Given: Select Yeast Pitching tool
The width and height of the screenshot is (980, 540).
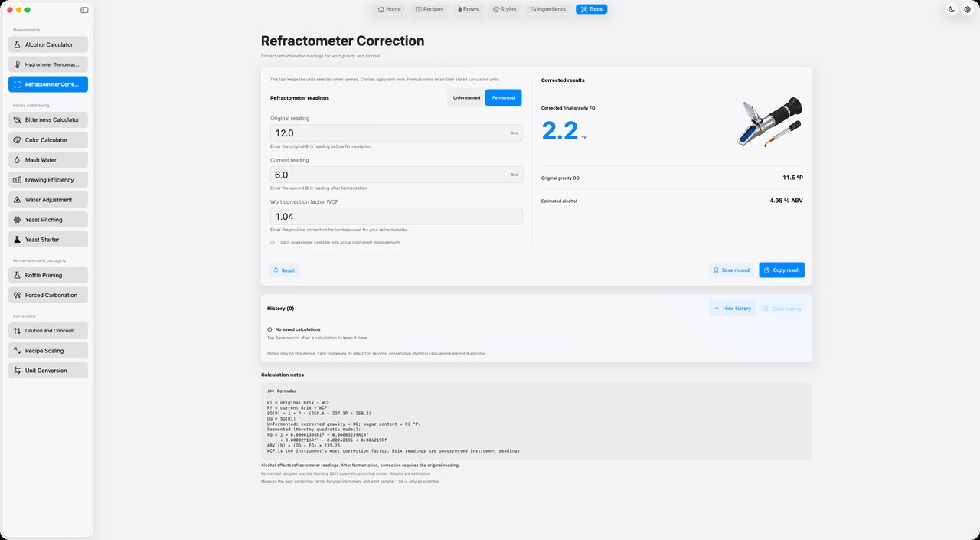Looking at the screenshot, I should tap(48, 219).
